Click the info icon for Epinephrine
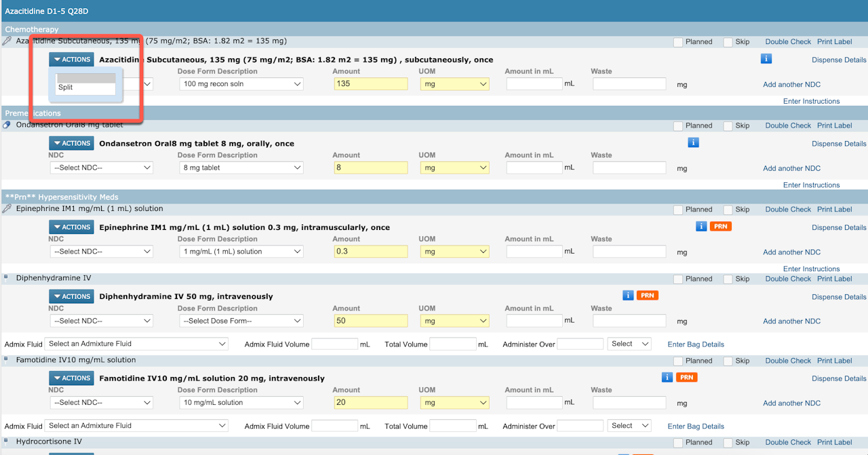Viewport: 868px width, 455px height. pos(701,226)
